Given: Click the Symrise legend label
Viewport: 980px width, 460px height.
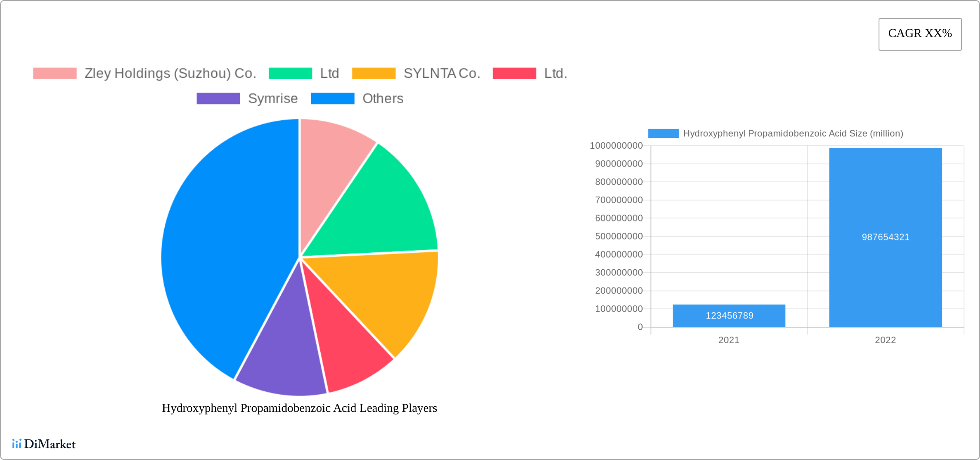Looking at the screenshot, I should [273, 98].
